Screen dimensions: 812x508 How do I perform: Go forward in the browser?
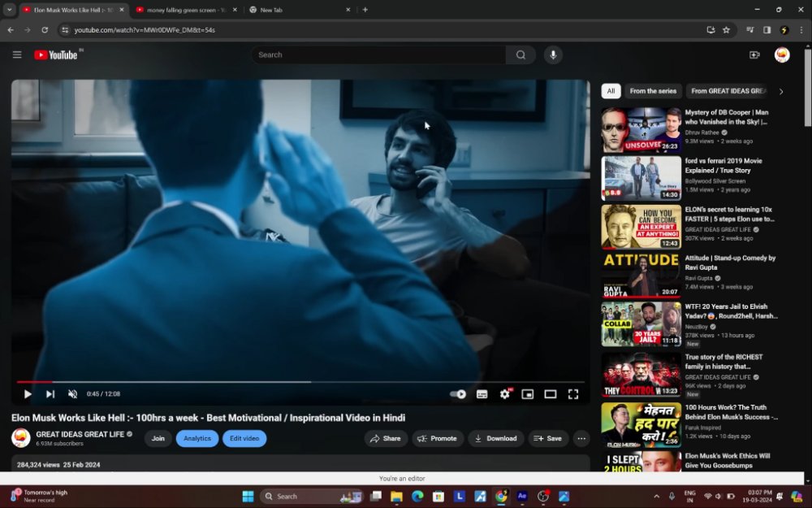coord(28,30)
